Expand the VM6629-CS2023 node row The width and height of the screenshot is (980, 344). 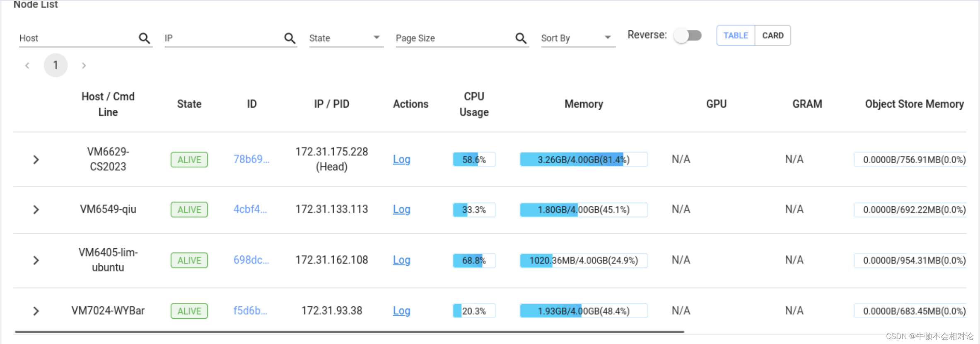(36, 160)
